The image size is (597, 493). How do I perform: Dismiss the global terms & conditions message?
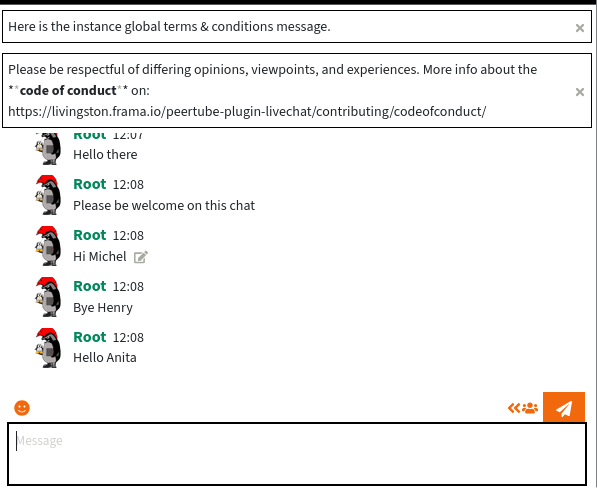pyautogui.click(x=579, y=28)
